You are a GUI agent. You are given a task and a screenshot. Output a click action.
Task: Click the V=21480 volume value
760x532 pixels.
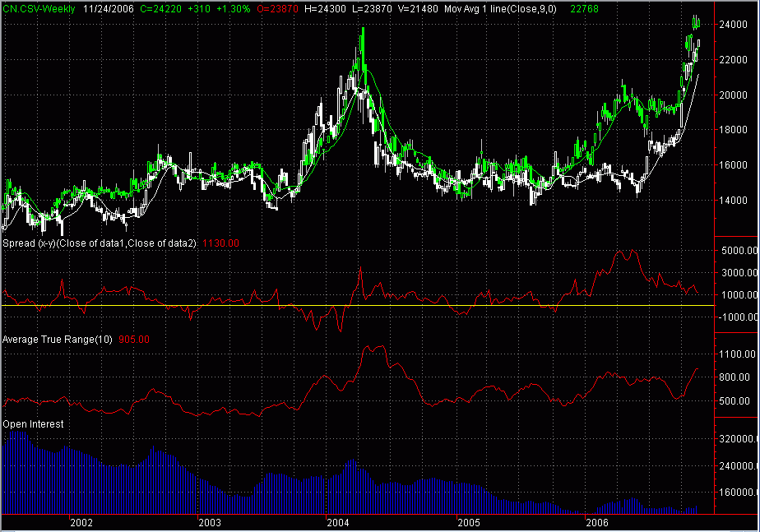(418, 9)
